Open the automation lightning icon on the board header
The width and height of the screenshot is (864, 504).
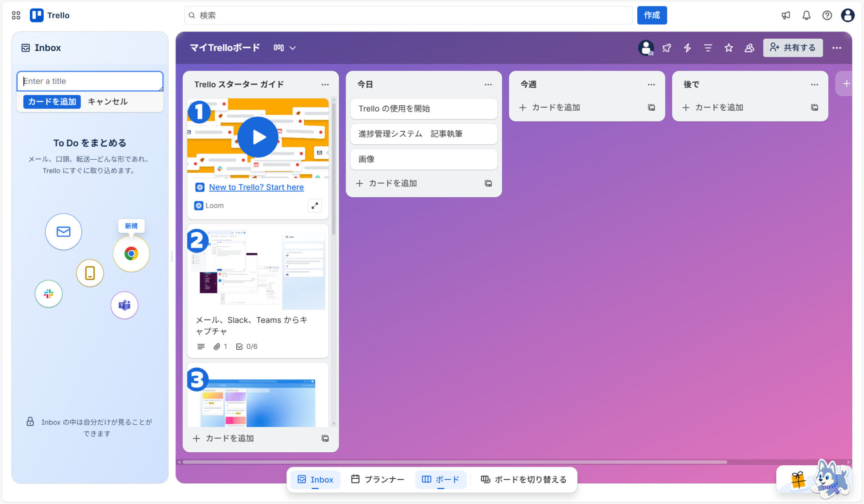[687, 48]
